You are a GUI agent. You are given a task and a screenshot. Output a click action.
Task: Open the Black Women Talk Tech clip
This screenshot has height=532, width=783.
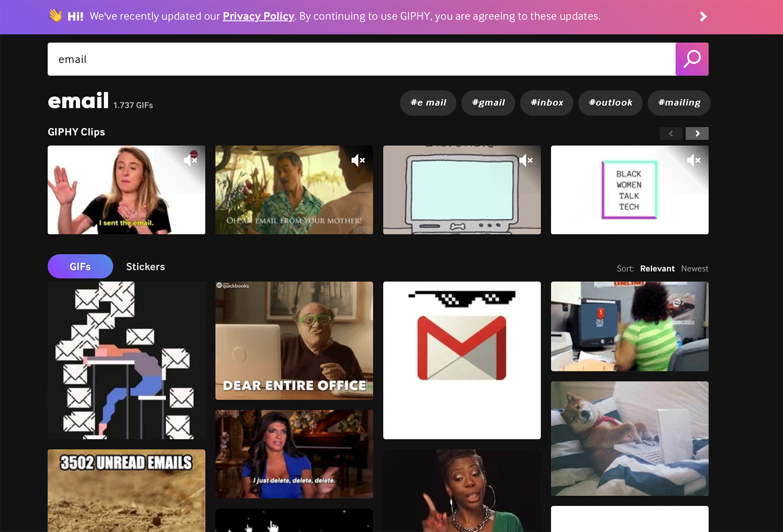coord(630,190)
